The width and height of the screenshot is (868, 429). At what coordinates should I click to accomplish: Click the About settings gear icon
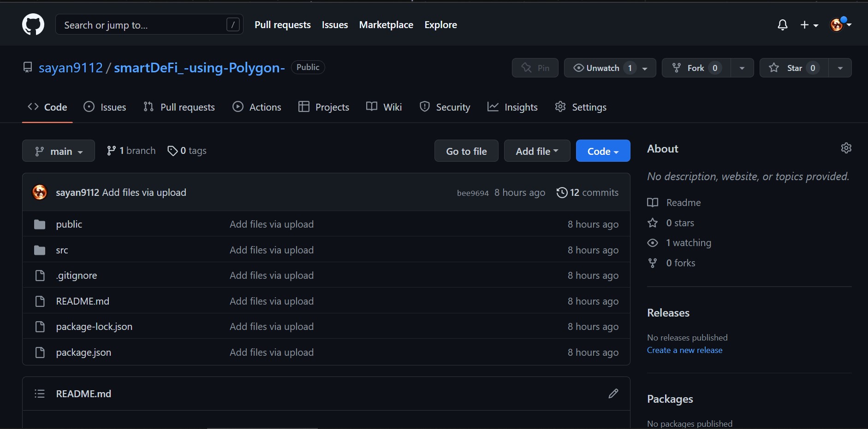846,148
